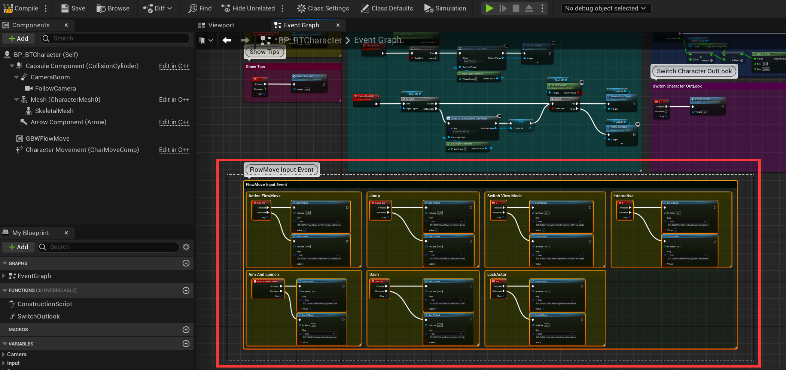Click Add in the My Blueprint panel
Screen dimensions: 786x370
[19, 247]
